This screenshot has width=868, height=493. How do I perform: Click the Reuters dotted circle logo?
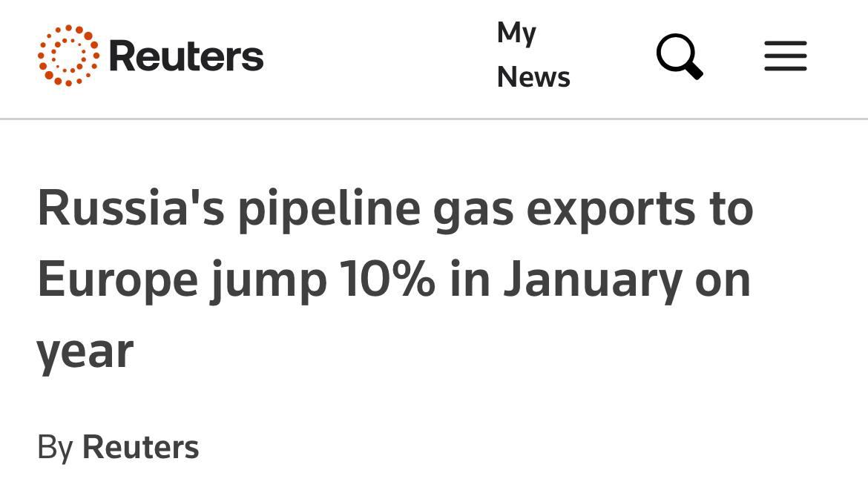click(68, 56)
